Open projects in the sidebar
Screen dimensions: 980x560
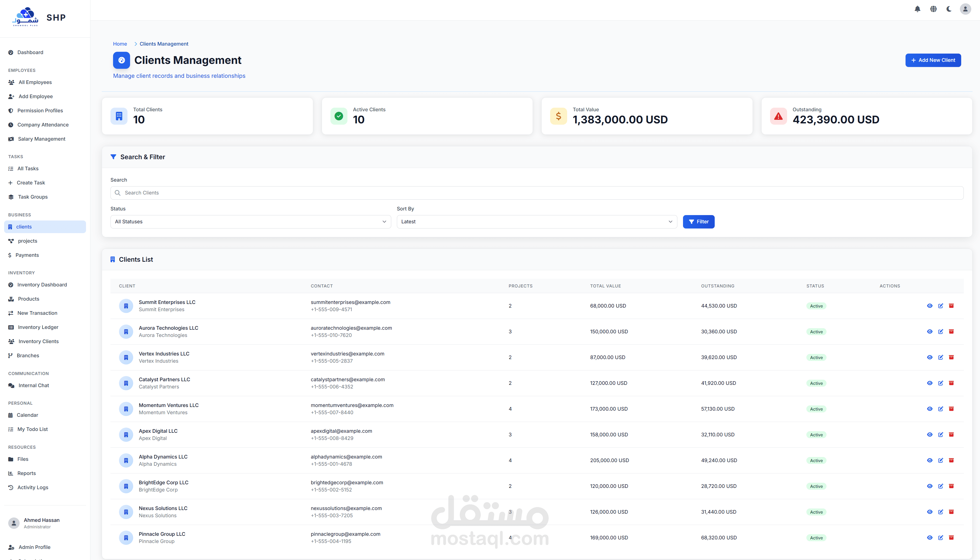tap(27, 241)
